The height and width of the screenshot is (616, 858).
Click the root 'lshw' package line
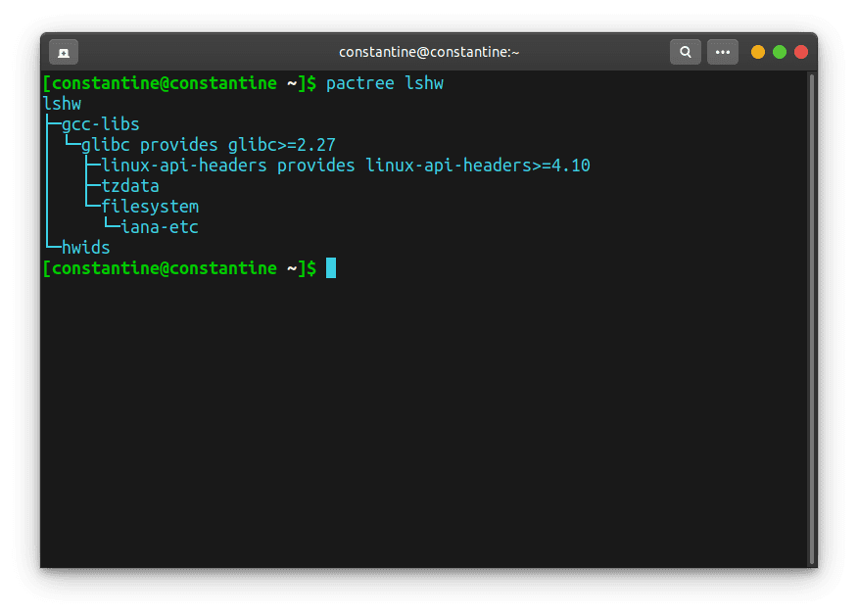[62, 104]
